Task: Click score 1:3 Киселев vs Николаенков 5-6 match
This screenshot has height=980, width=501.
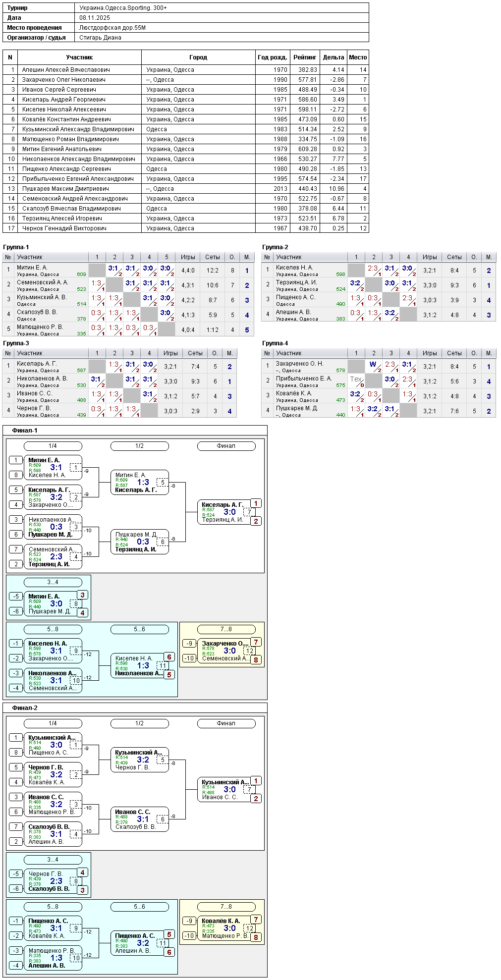Action: pyautogui.click(x=143, y=665)
